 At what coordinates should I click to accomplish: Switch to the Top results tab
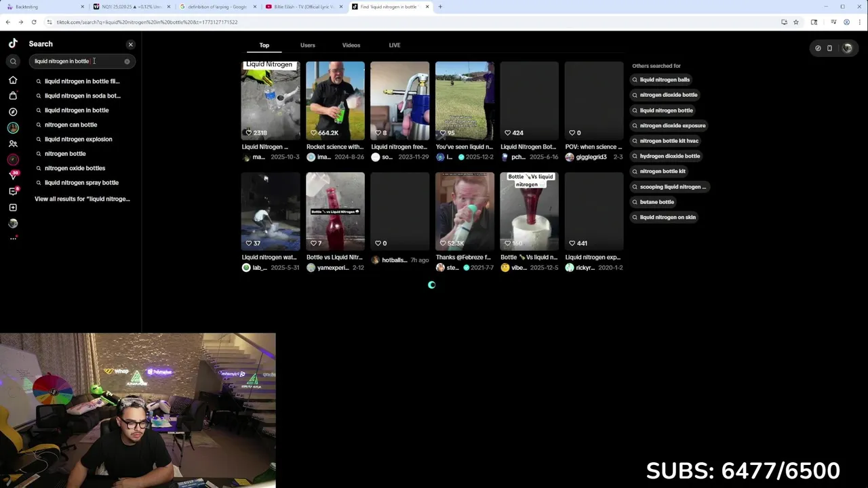point(264,45)
